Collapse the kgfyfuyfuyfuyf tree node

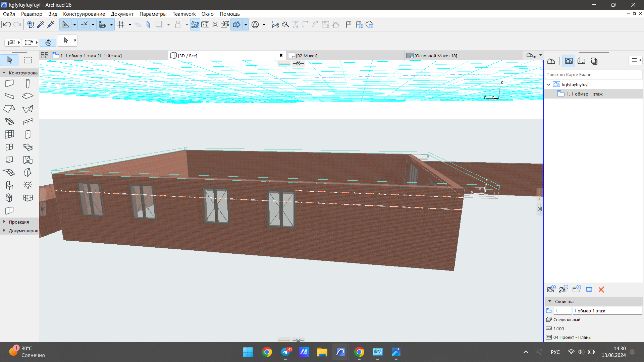pos(549,84)
